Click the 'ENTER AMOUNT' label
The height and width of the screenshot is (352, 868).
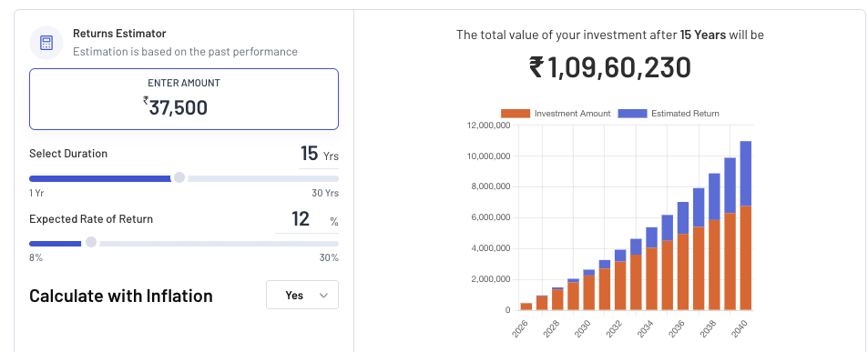tap(184, 83)
